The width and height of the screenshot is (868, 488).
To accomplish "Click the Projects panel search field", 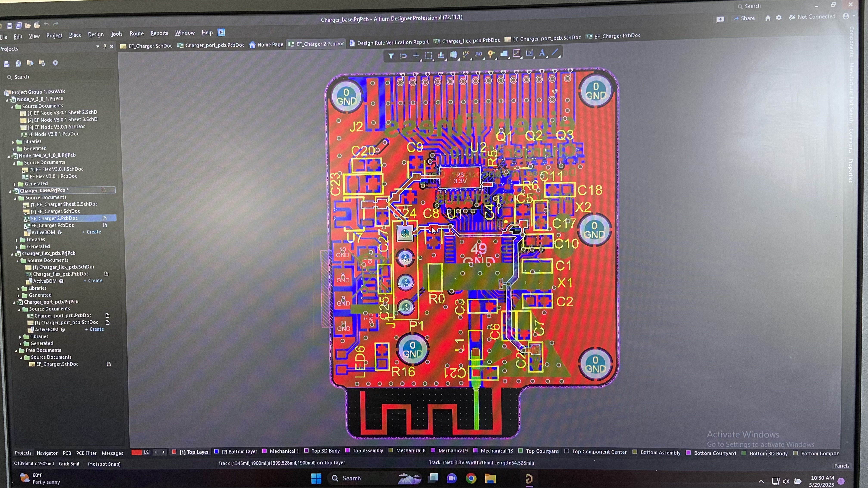I will [59, 77].
